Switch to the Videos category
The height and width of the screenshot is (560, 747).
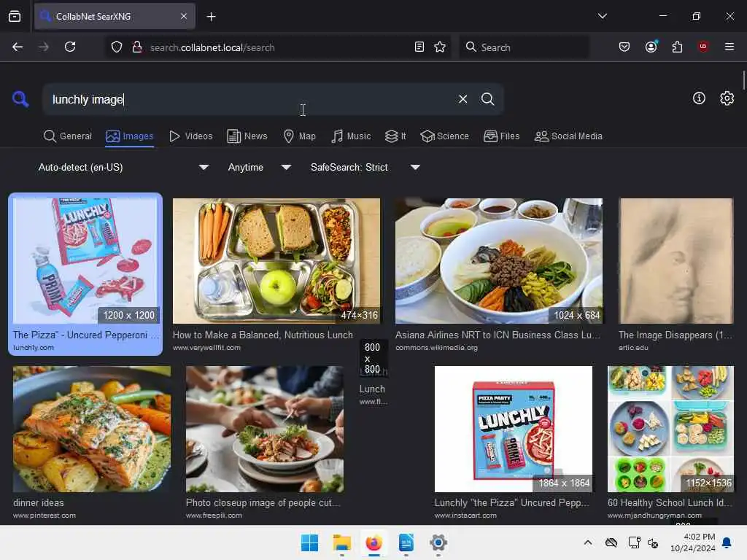(190, 136)
